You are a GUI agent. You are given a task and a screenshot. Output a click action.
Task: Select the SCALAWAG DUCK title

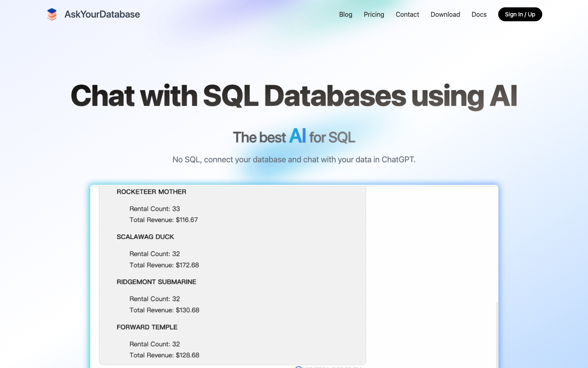(x=145, y=237)
